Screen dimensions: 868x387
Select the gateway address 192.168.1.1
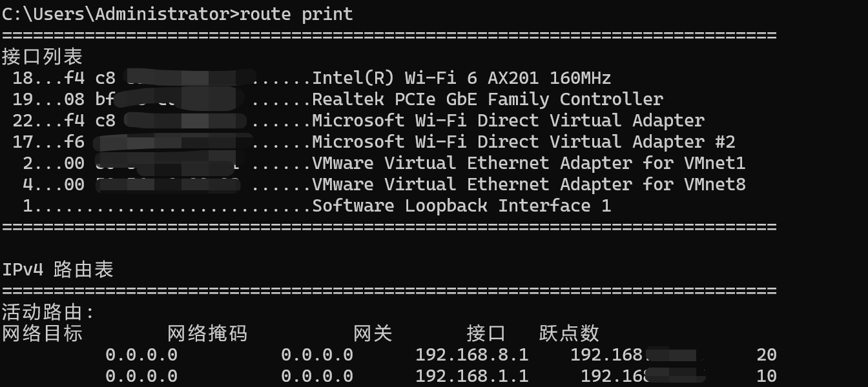471,376
